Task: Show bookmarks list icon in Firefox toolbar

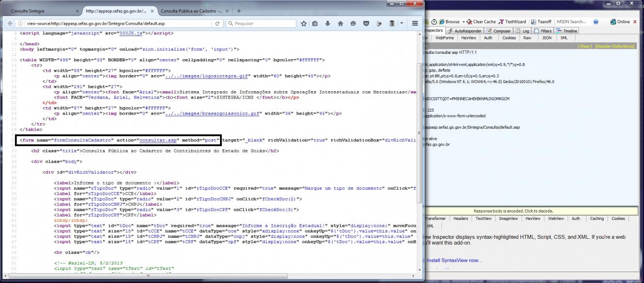Action: coord(315,23)
